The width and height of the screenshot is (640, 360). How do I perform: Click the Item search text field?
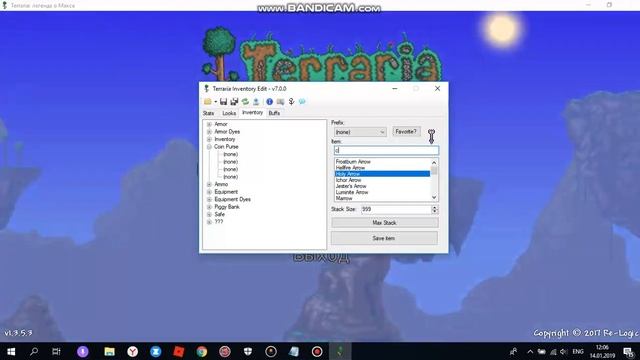click(386, 150)
